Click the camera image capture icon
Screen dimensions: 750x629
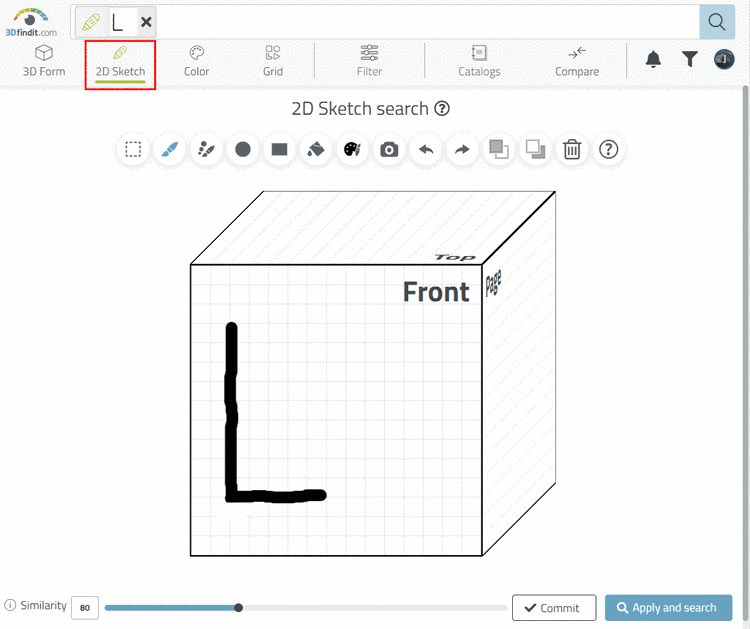[389, 150]
